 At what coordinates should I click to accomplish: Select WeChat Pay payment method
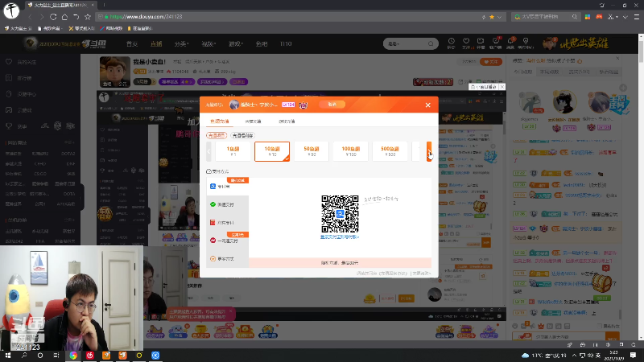tap(228, 204)
